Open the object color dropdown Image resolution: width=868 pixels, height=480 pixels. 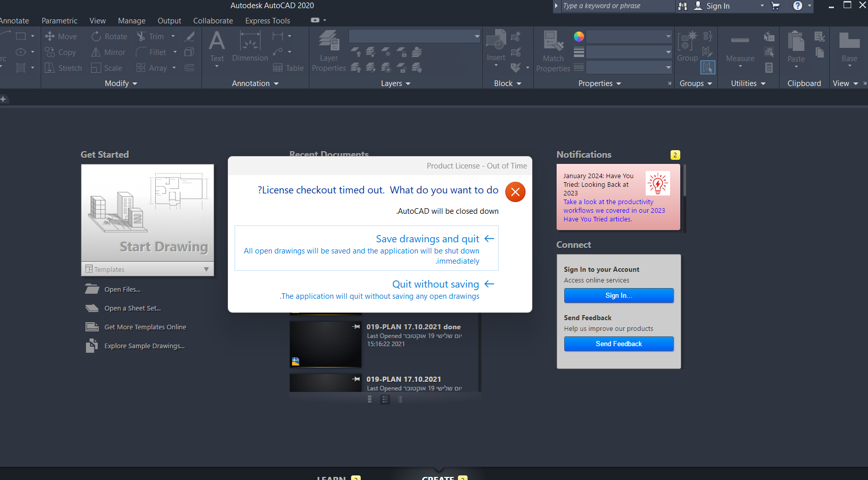629,37
